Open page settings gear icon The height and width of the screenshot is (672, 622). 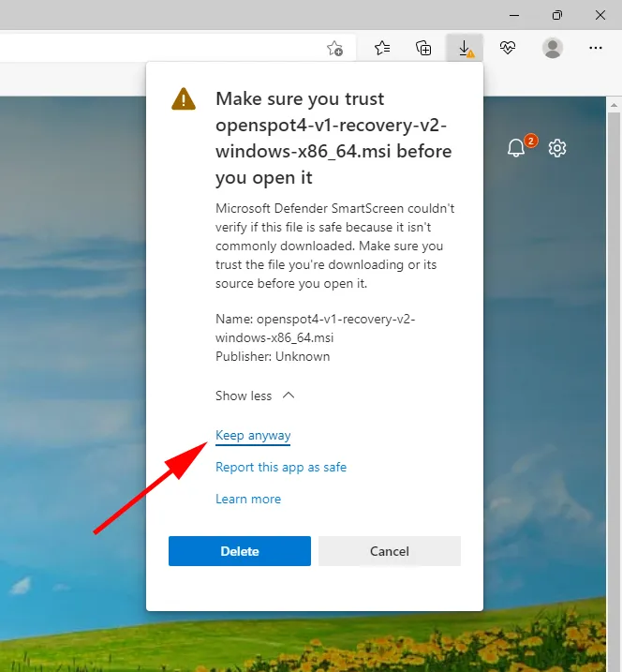pyautogui.click(x=557, y=148)
